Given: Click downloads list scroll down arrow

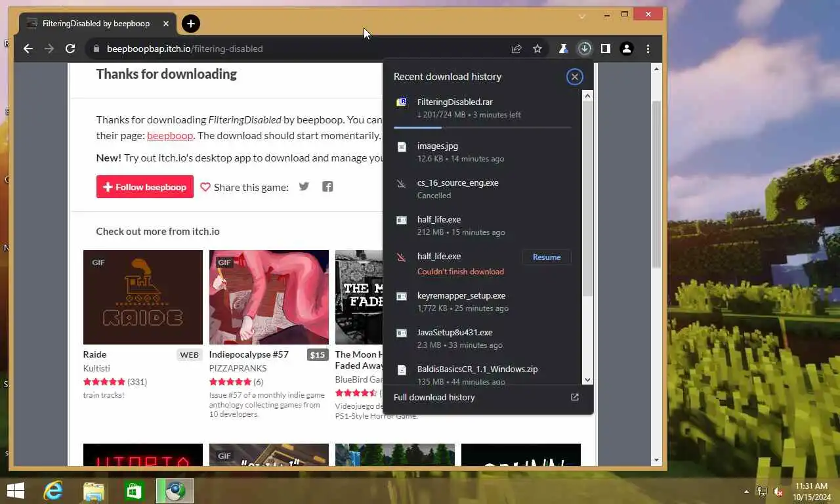Looking at the screenshot, I should pos(587,379).
